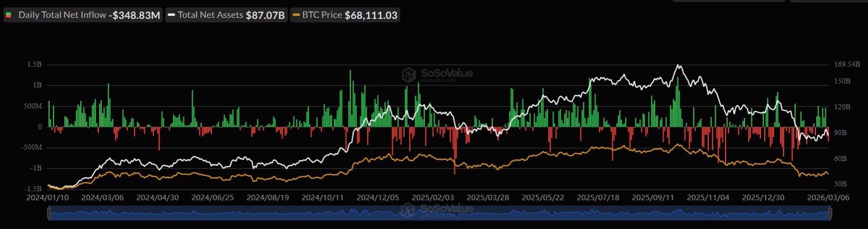Click the 2025/11/04 date label
The image size is (868, 229).
coord(708,197)
